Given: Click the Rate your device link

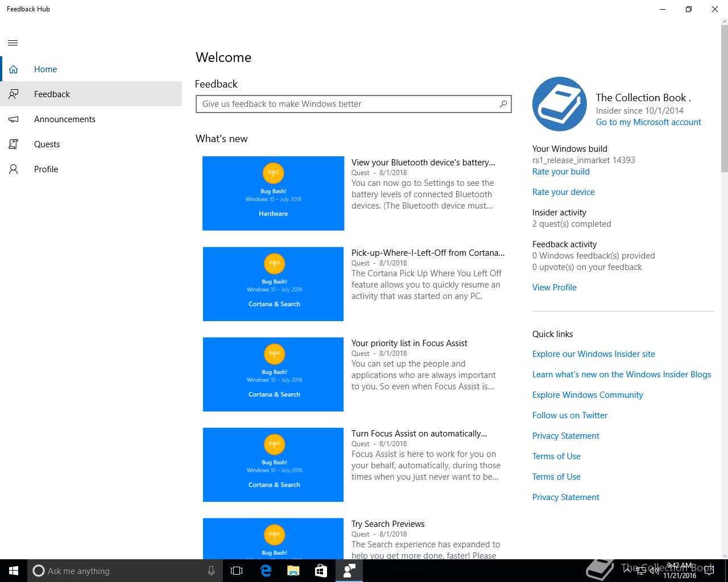Looking at the screenshot, I should pyautogui.click(x=564, y=192).
